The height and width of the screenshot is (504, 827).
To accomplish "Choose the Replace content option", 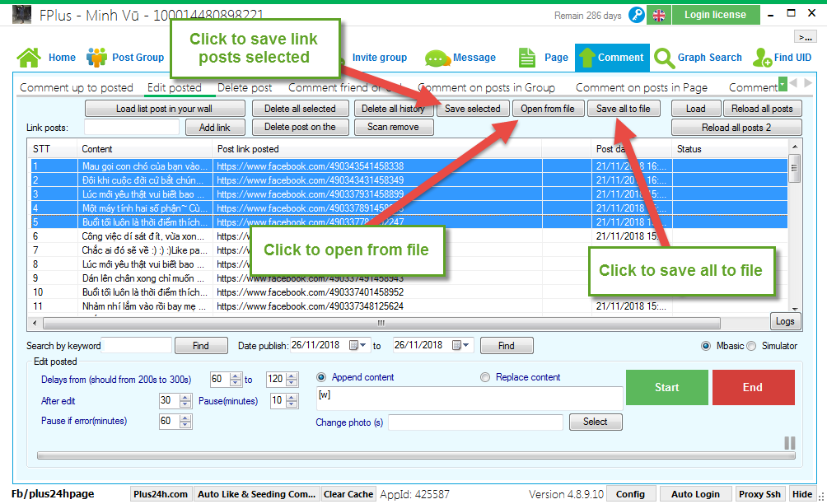I will 484,377.
